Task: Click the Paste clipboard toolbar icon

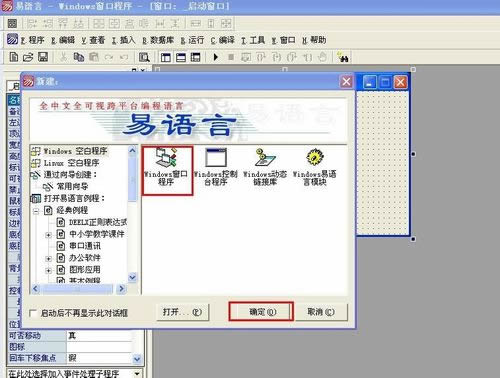Action: [x=94, y=57]
